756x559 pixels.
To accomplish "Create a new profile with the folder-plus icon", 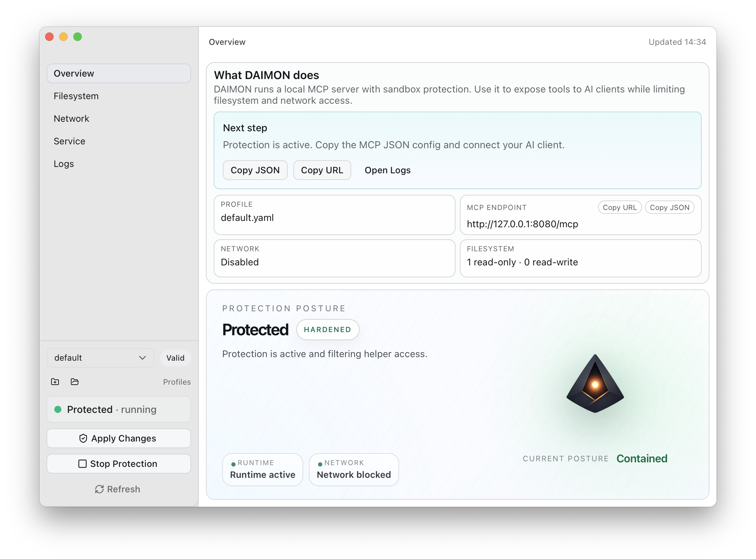I will pyautogui.click(x=55, y=382).
